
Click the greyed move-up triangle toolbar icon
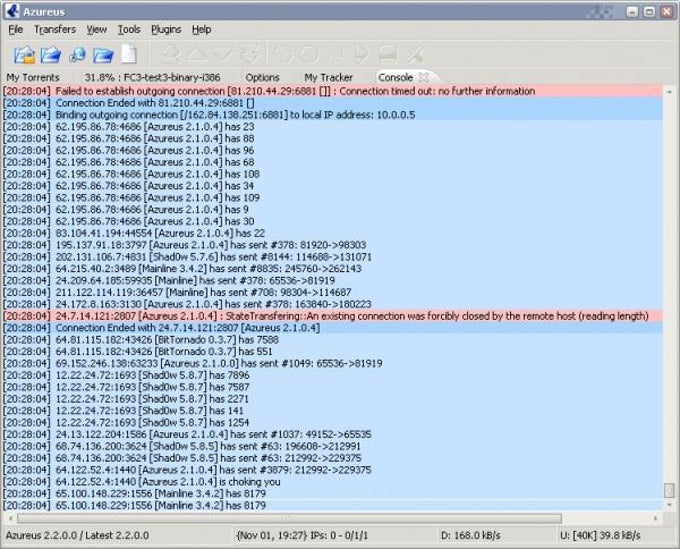pos(197,55)
